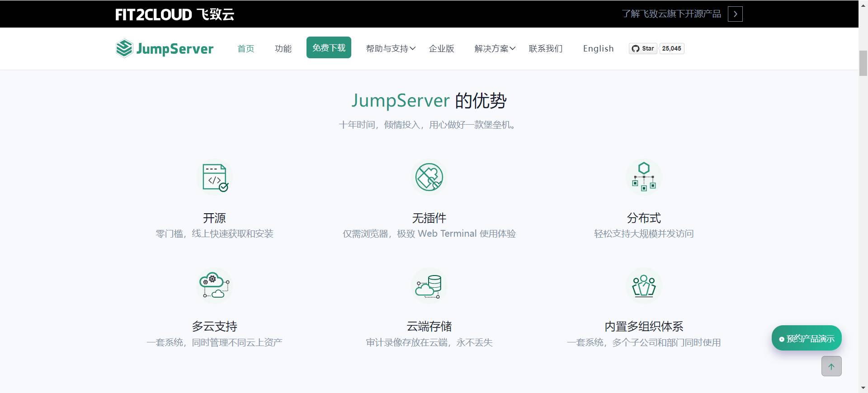Click the GitHub Star button
Viewport: 868px width, 393px height.
[x=643, y=48]
